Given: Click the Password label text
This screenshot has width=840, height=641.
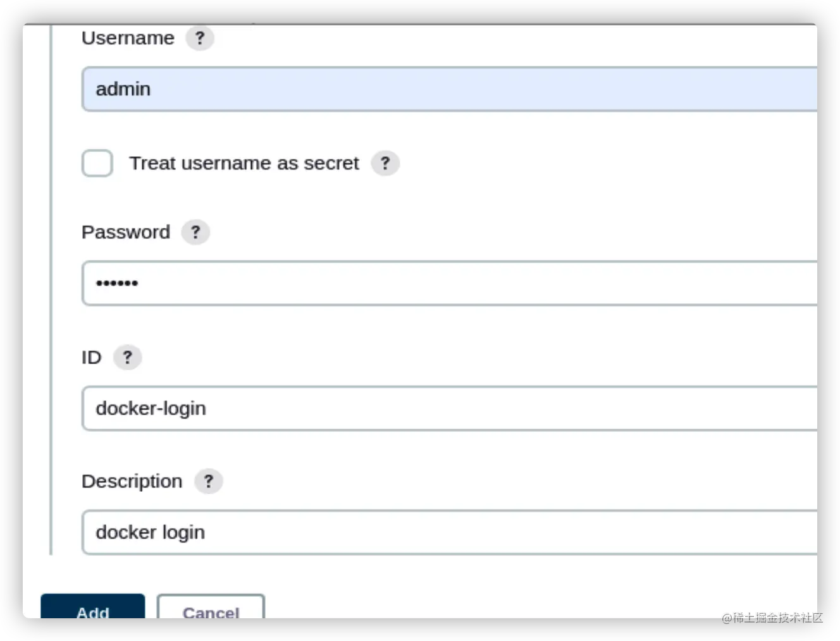Looking at the screenshot, I should 126,233.
